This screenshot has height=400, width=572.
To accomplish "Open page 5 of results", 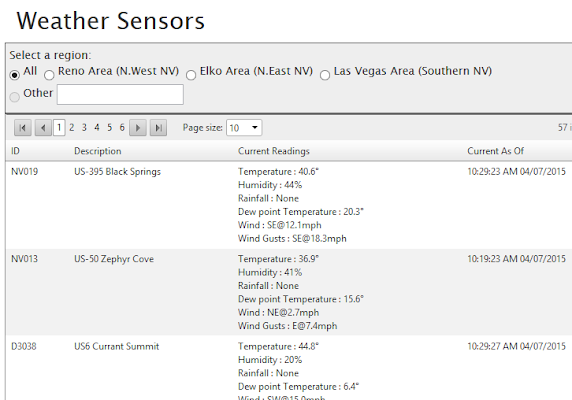I will [x=109, y=128].
